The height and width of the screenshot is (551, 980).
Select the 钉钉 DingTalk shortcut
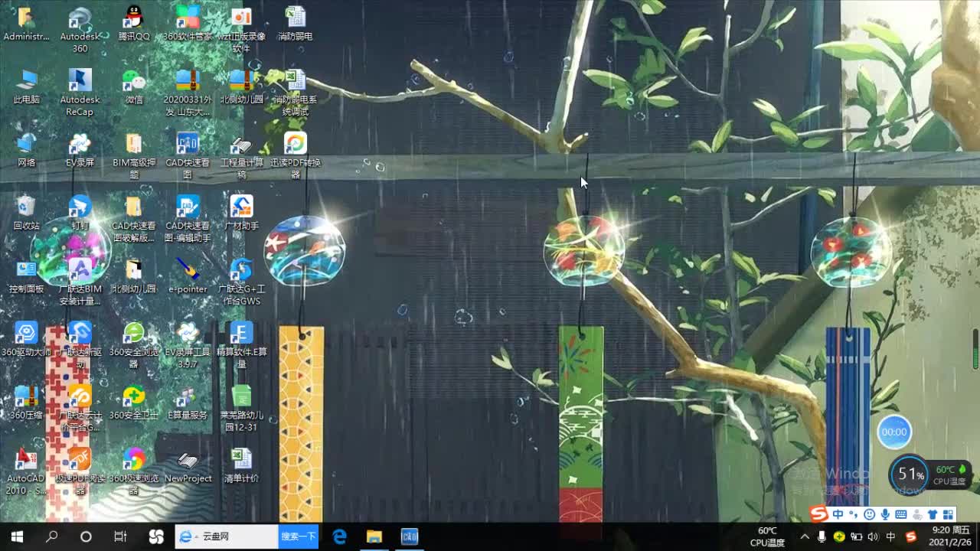[80, 213]
